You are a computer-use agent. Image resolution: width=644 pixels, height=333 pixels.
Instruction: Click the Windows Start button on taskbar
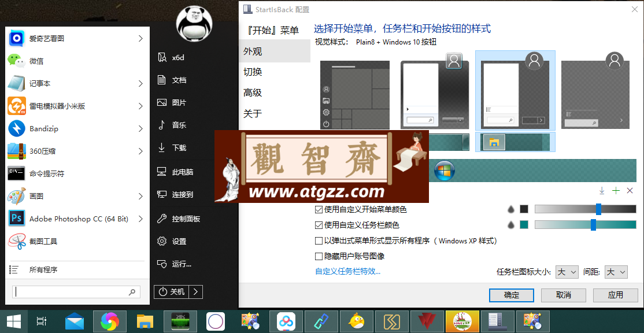pyautogui.click(x=13, y=321)
